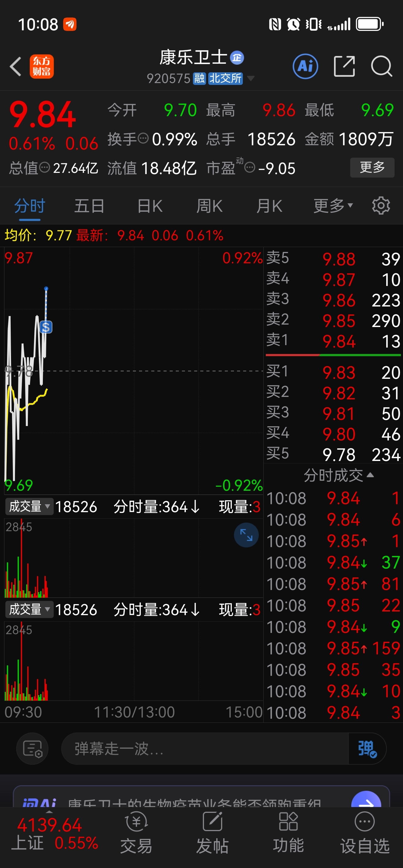Open the blue Ai assistant icon
The width and height of the screenshot is (403, 868).
click(x=305, y=67)
